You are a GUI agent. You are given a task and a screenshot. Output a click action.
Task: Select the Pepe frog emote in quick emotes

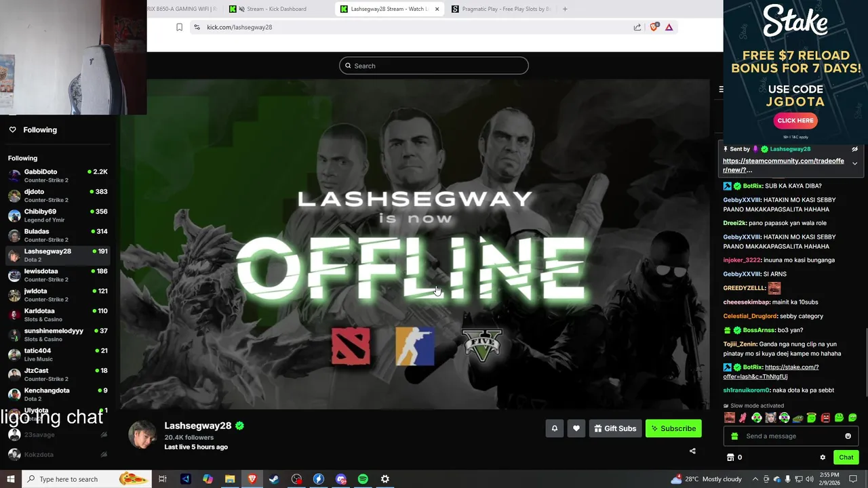click(798, 418)
